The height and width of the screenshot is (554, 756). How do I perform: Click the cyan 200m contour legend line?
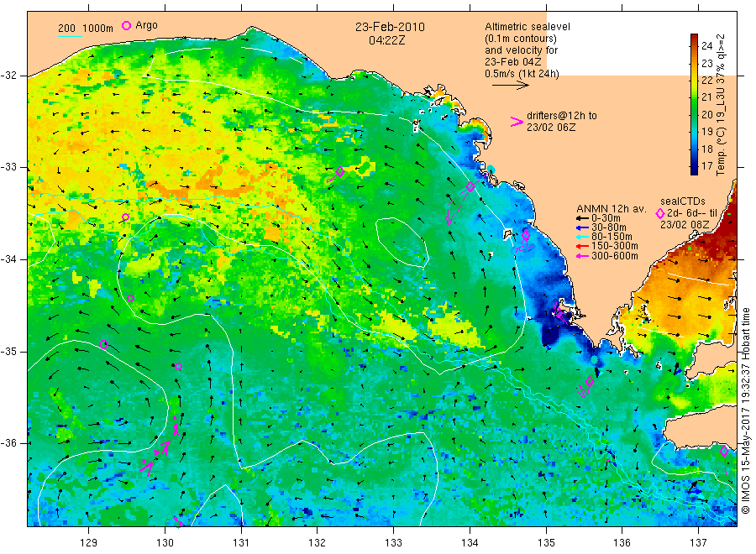click(x=70, y=36)
